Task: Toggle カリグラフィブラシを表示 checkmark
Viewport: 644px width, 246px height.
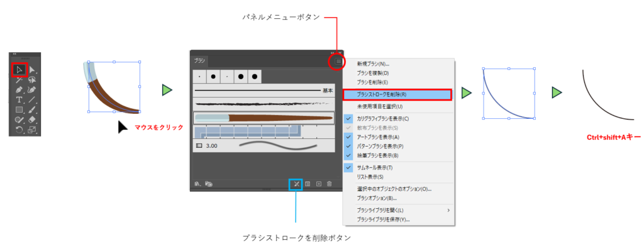Action: (x=348, y=119)
